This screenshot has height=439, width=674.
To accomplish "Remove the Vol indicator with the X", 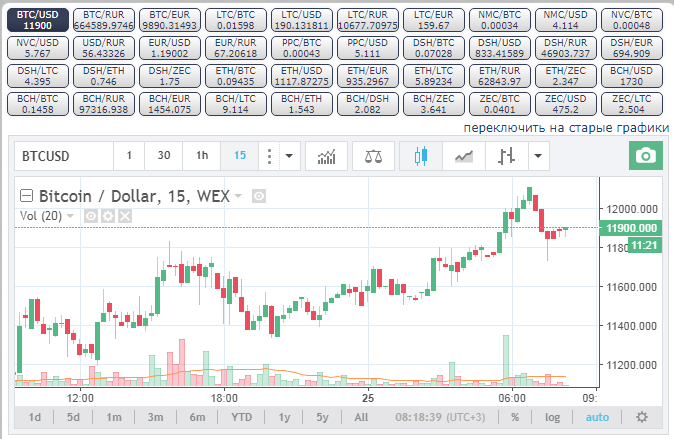I will coord(125,215).
